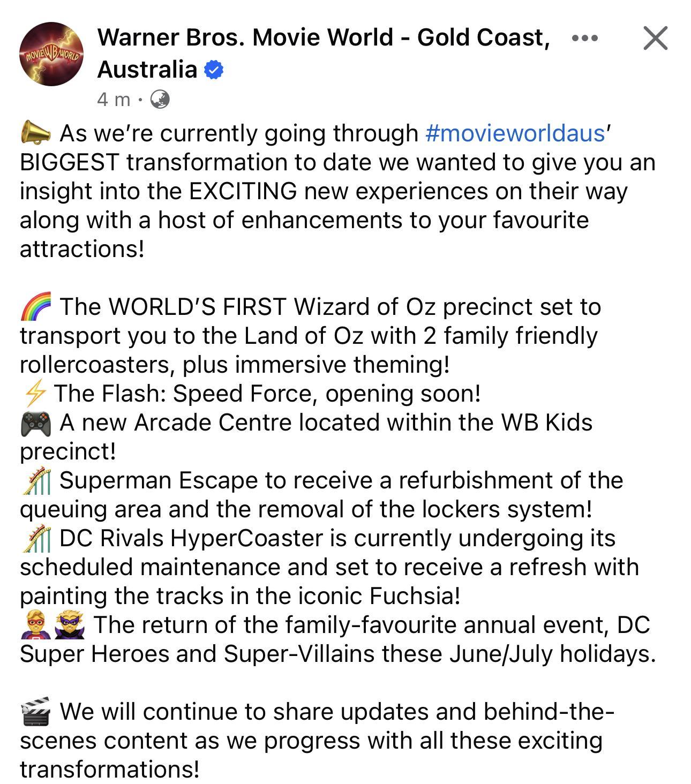Screen dimensions: 691x784
Task: Click the globe public audience icon
Action: point(160,99)
